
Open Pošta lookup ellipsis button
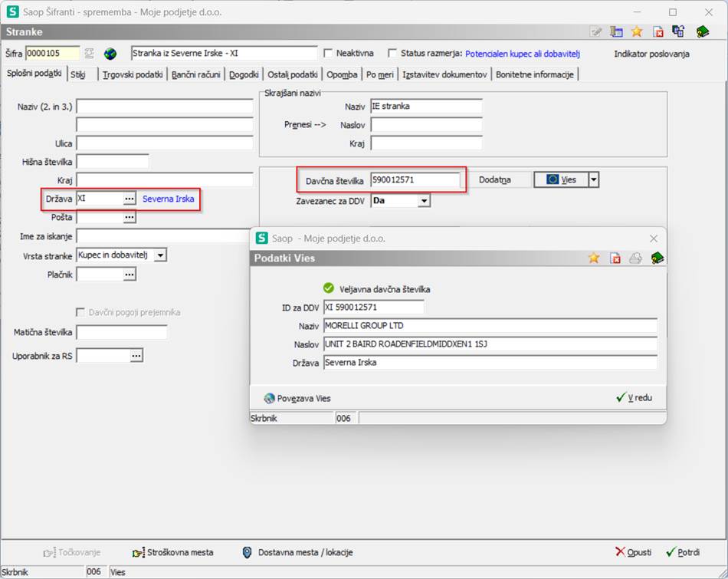(x=130, y=217)
